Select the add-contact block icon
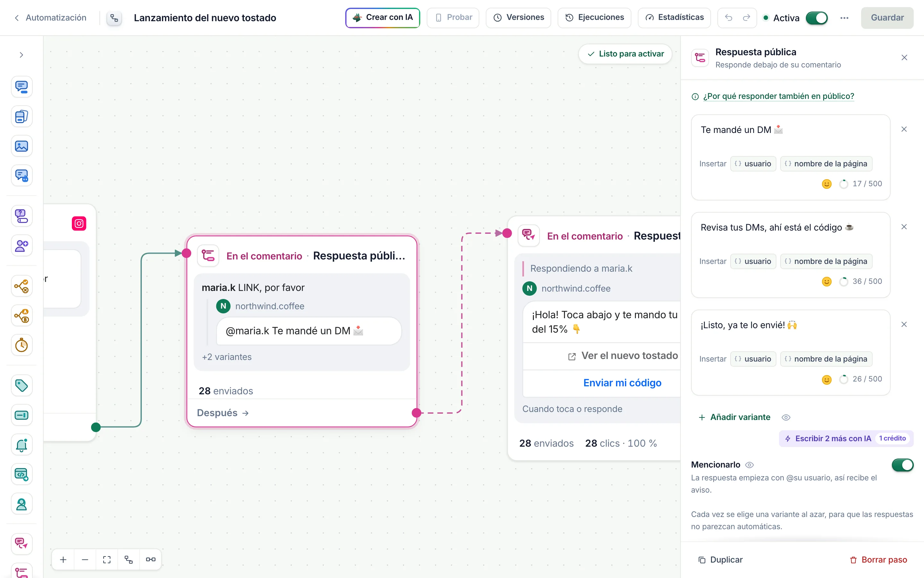 click(21, 245)
